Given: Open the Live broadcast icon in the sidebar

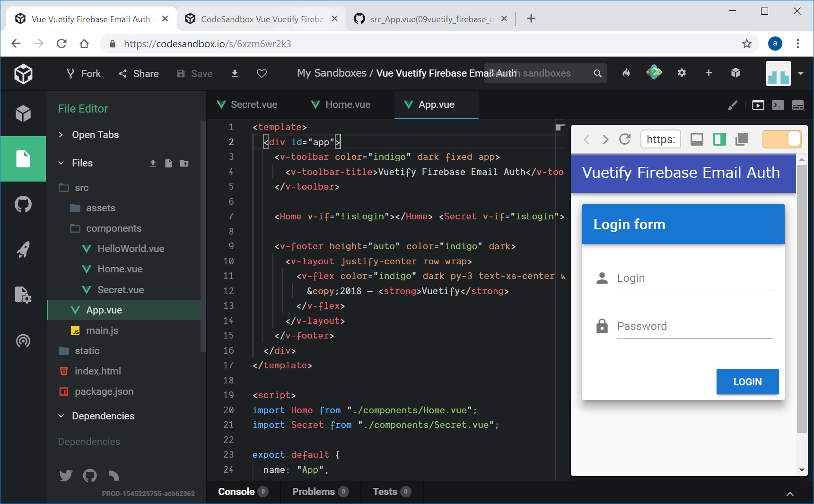Looking at the screenshot, I should (x=23, y=340).
